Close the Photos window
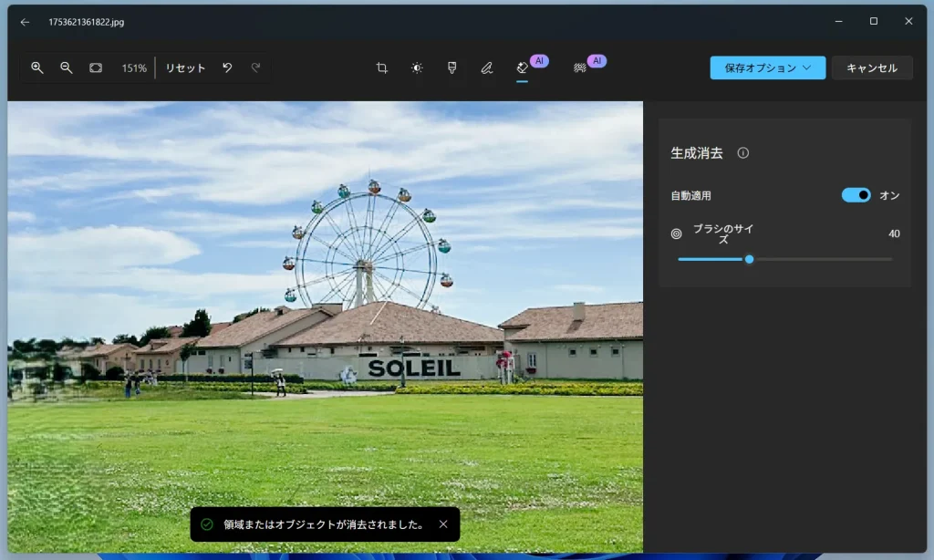 pos(908,22)
